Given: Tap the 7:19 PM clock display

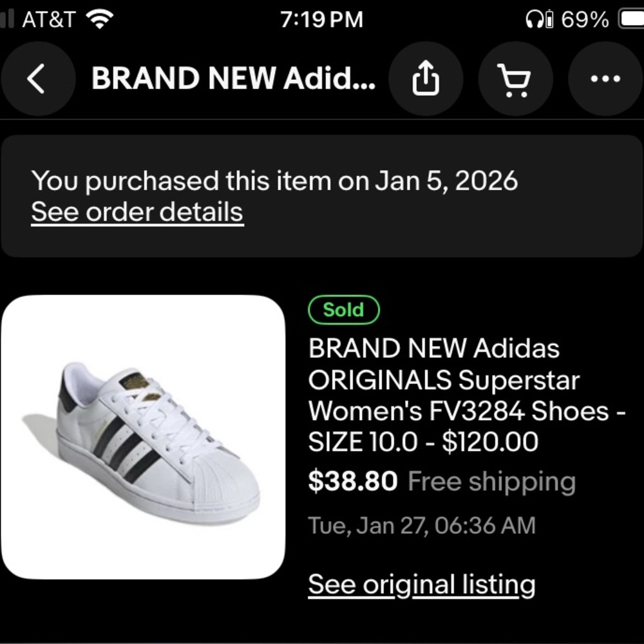Looking at the screenshot, I should tap(322, 18).
